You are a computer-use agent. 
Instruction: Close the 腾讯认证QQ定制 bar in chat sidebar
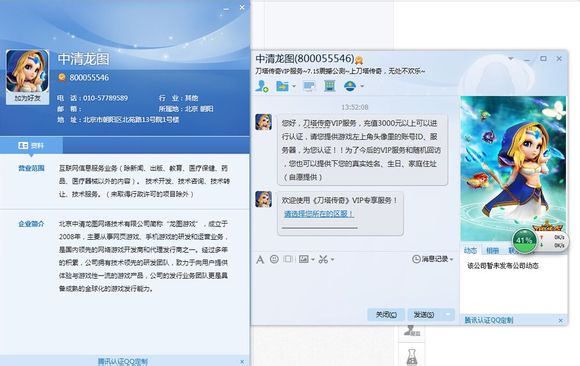pos(561,320)
